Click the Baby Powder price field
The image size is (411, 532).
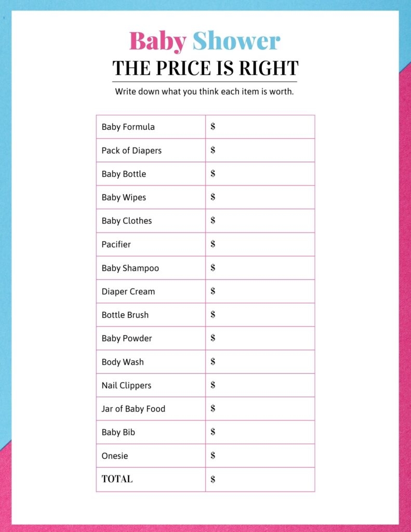pyautogui.click(x=260, y=338)
